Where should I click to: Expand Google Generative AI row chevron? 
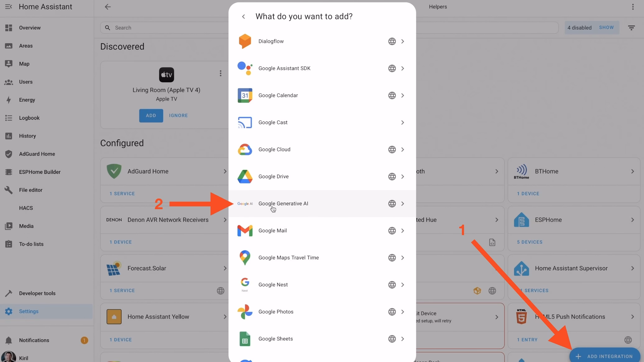tap(402, 204)
